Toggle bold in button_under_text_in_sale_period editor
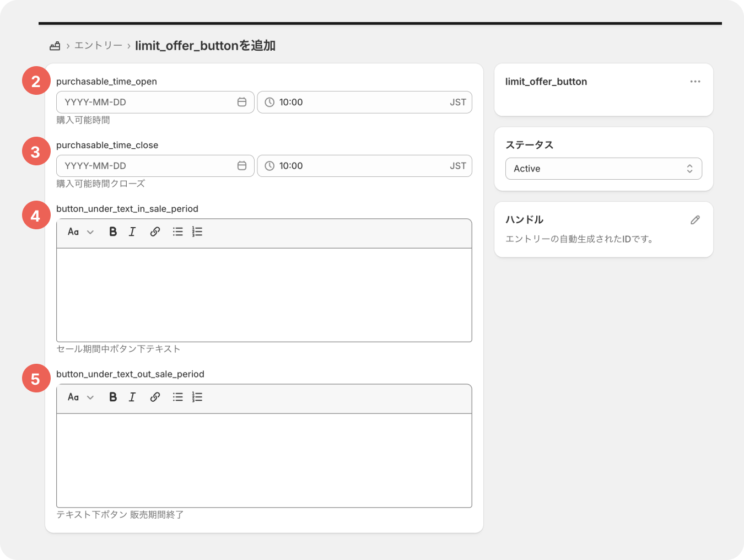Viewport: 744px width, 560px height. coord(113,232)
